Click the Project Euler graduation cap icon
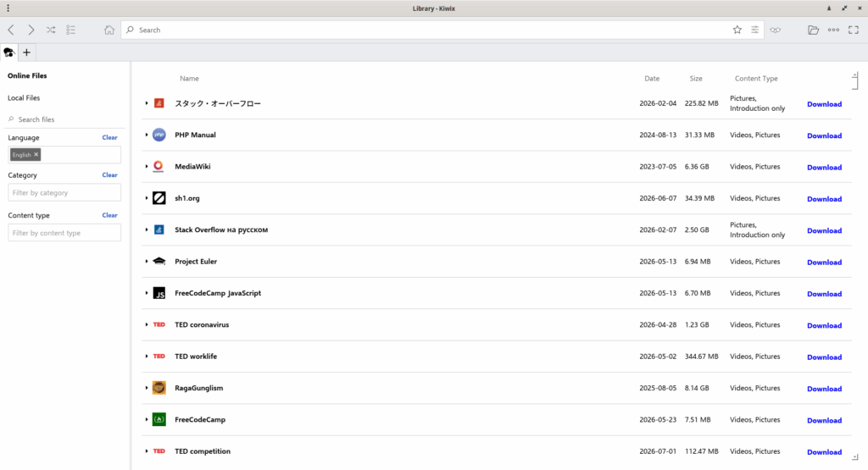Image resolution: width=868 pixels, height=470 pixels. [x=159, y=262]
